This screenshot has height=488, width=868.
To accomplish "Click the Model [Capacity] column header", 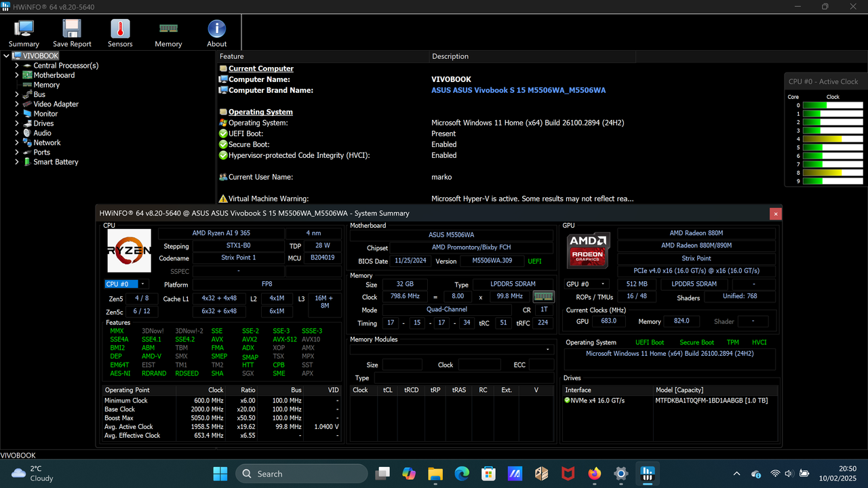I will (x=715, y=390).
